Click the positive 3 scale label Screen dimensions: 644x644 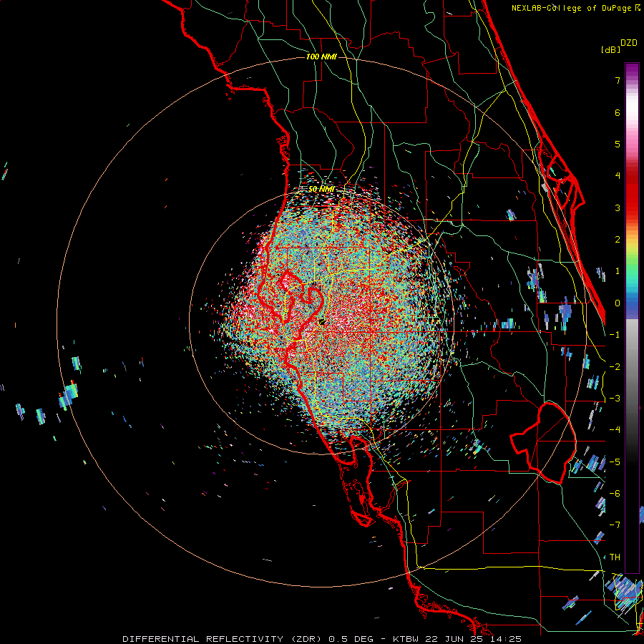click(618, 208)
